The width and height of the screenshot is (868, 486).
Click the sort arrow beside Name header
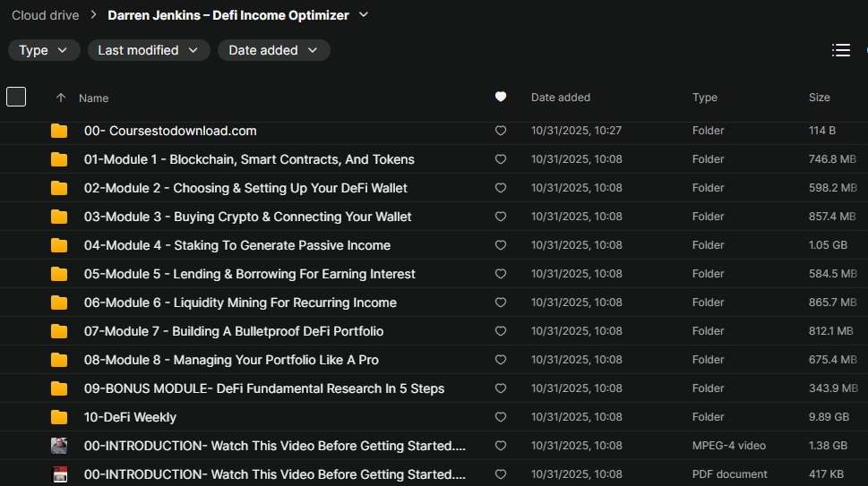click(61, 98)
